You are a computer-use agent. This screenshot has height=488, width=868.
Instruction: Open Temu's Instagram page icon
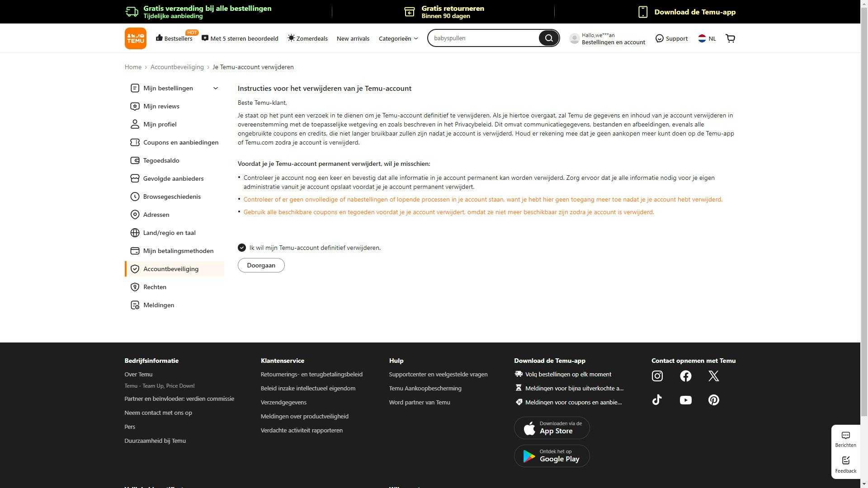tap(657, 375)
